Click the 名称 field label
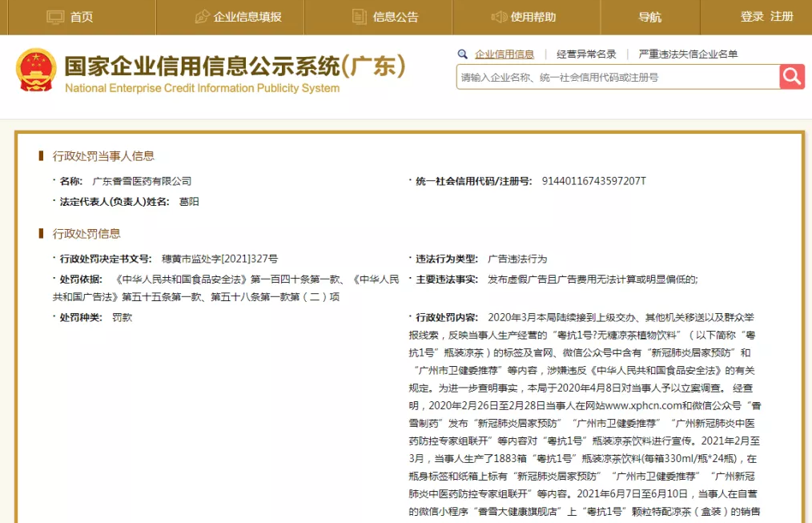Viewport: 812px width, 523px height. (70, 181)
